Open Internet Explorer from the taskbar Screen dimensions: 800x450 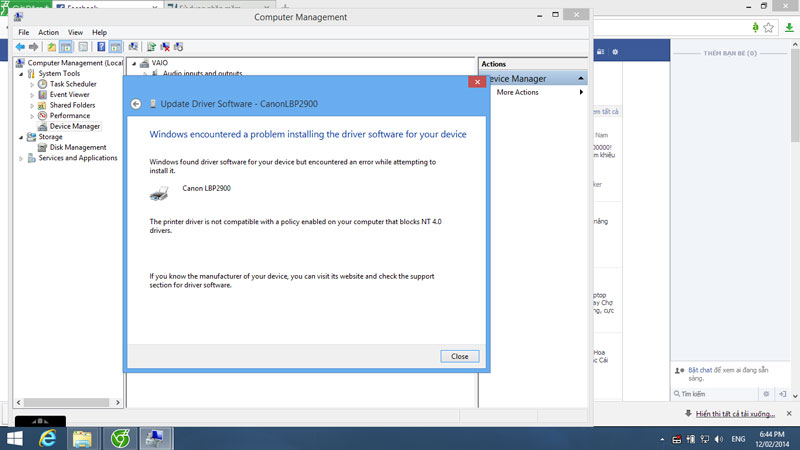47,438
